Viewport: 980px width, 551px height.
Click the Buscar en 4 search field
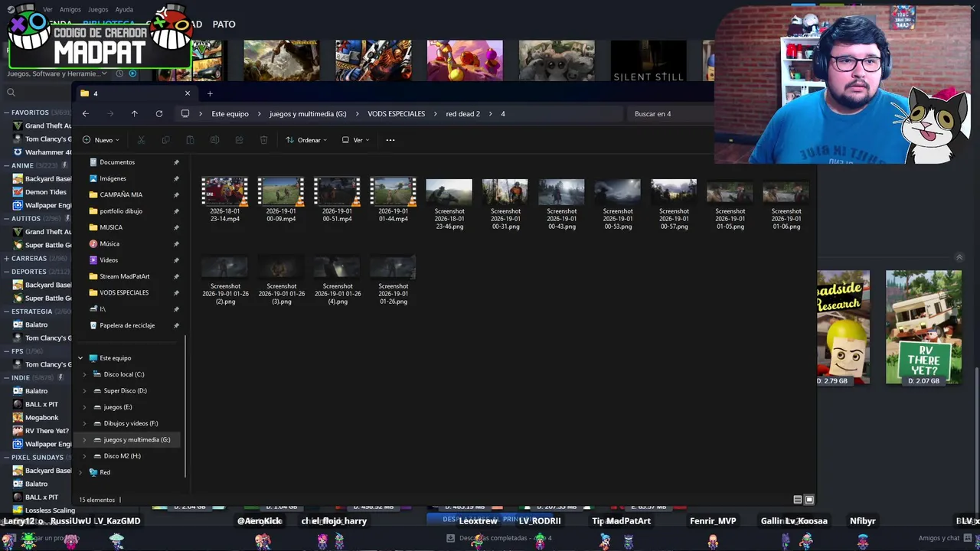click(x=670, y=113)
